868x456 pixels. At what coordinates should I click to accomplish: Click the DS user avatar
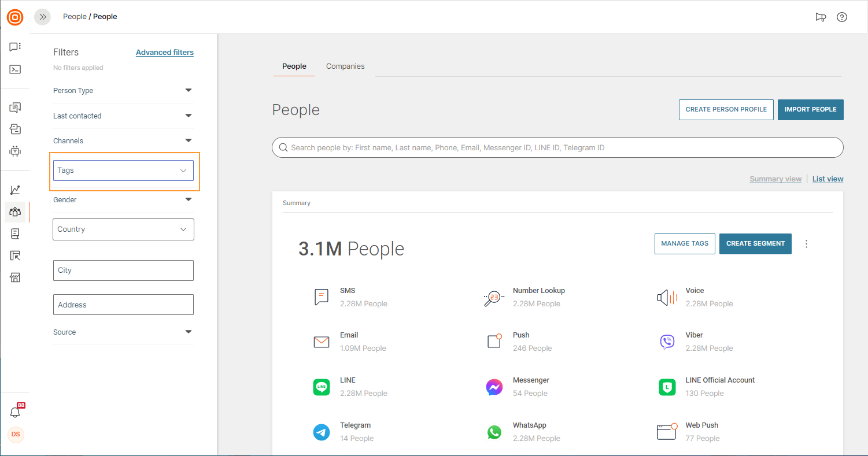pyautogui.click(x=16, y=435)
